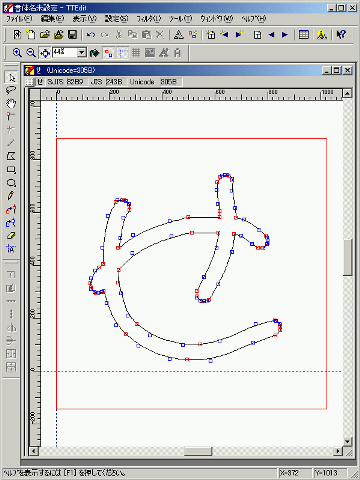
Task: Click the colored points toolbar icon
Action: point(193,35)
